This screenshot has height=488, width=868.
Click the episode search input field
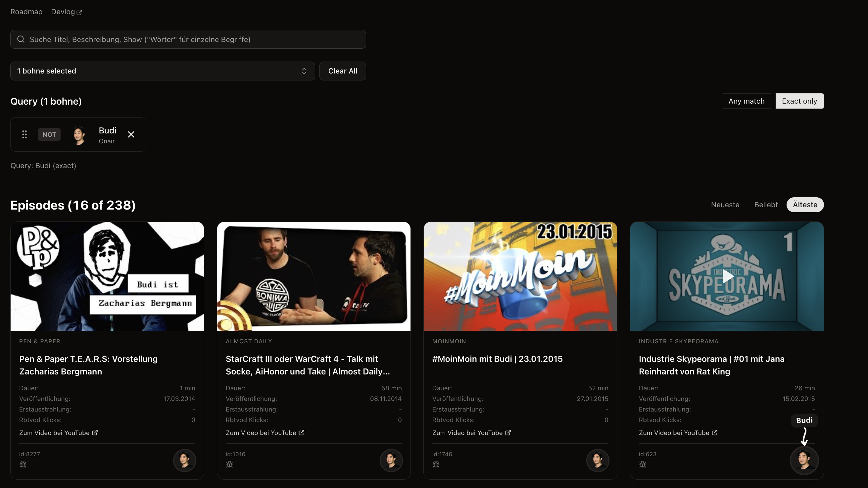pyautogui.click(x=188, y=39)
